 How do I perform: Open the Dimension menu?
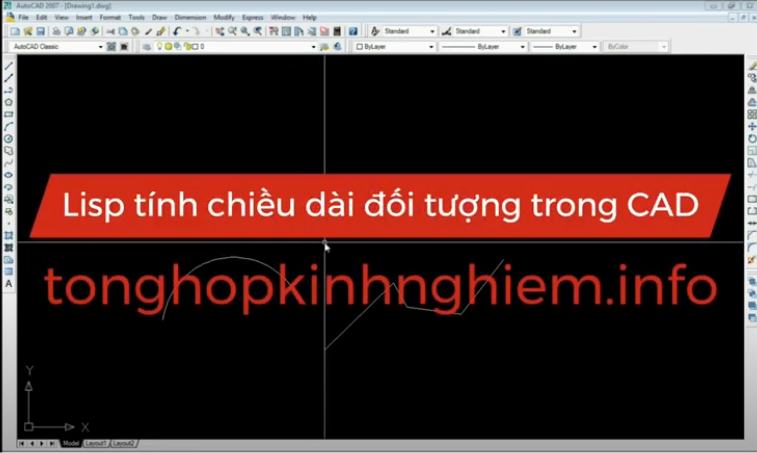pos(190,17)
